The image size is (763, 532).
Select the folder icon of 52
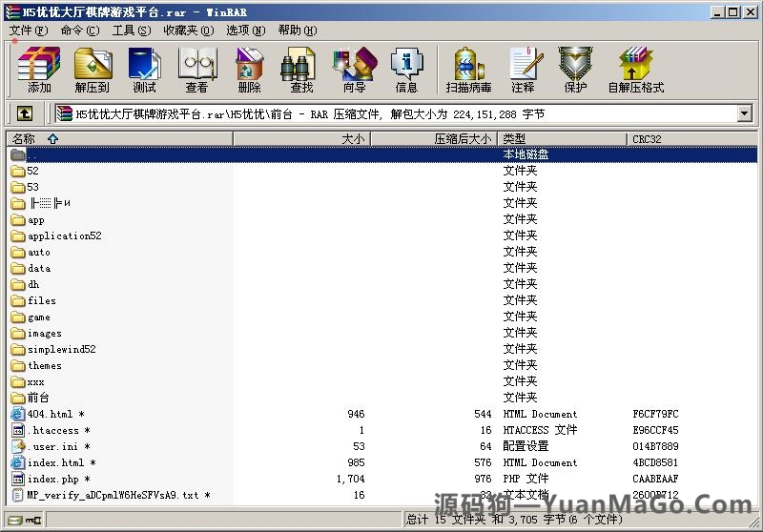tap(18, 171)
